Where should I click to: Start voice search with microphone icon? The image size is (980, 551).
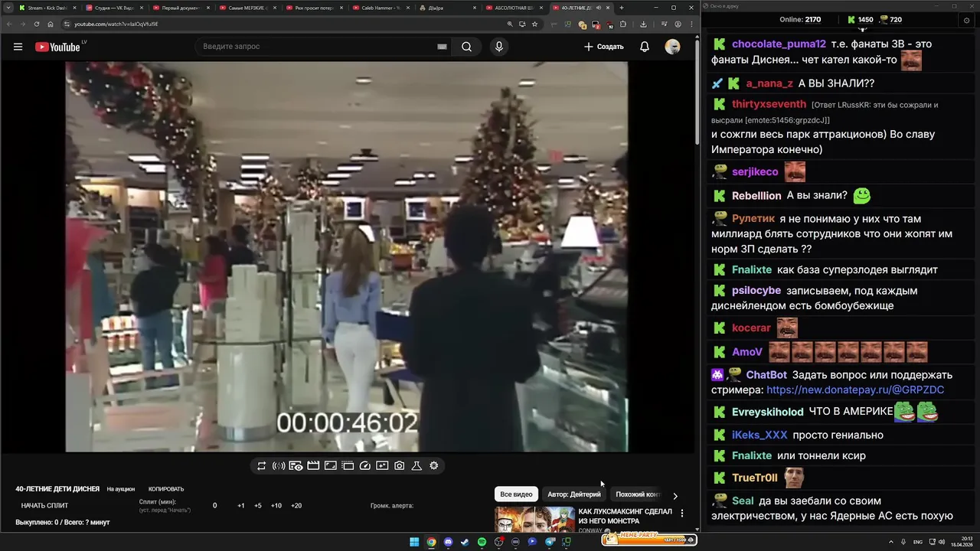[499, 47]
